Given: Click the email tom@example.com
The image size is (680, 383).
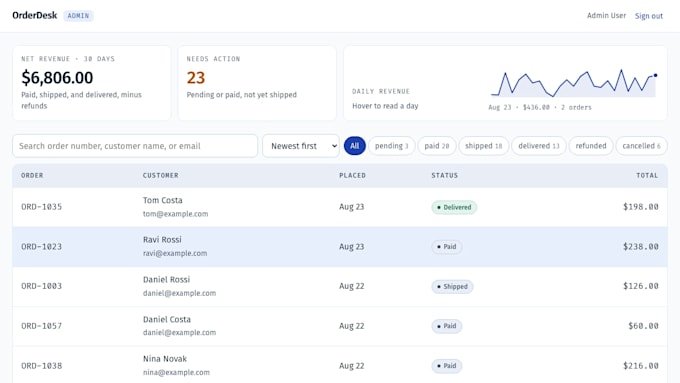Looking at the screenshot, I should [x=176, y=214].
